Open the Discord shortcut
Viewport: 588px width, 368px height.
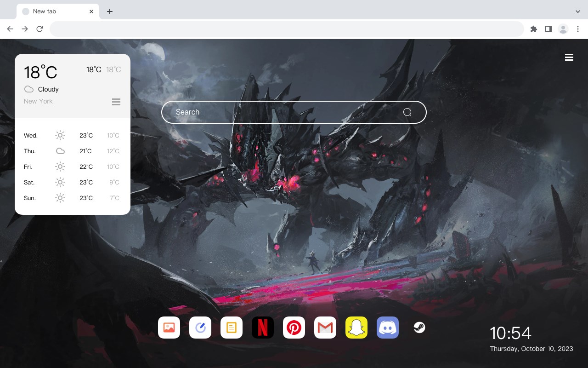coord(388,328)
